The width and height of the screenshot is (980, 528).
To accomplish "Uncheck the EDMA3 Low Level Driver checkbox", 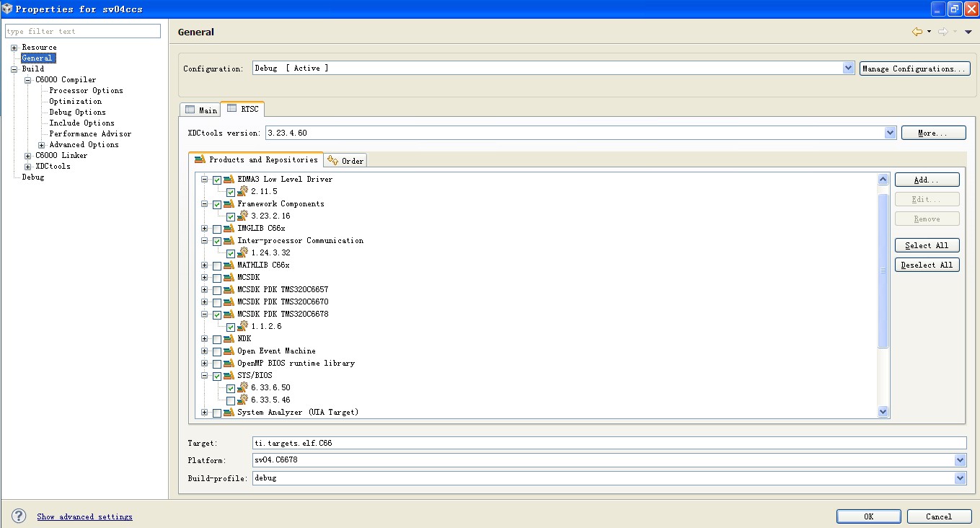I will tap(217, 180).
